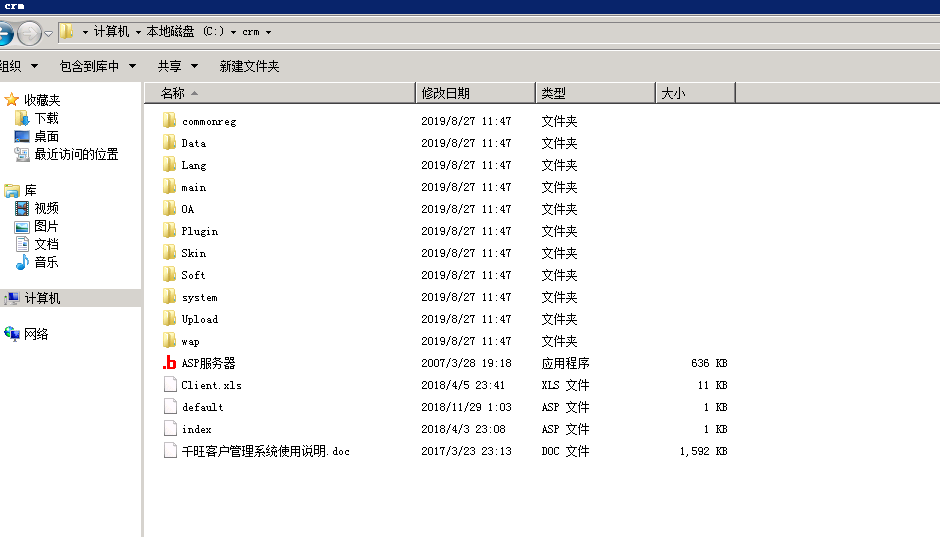Screen dimensions: 940x537
Task: Click the Skin folder icon
Action: [170, 252]
